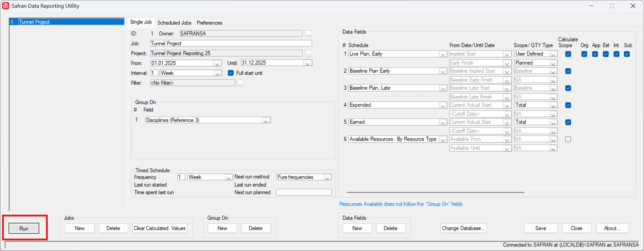Click New in the Jobs group

point(80,228)
